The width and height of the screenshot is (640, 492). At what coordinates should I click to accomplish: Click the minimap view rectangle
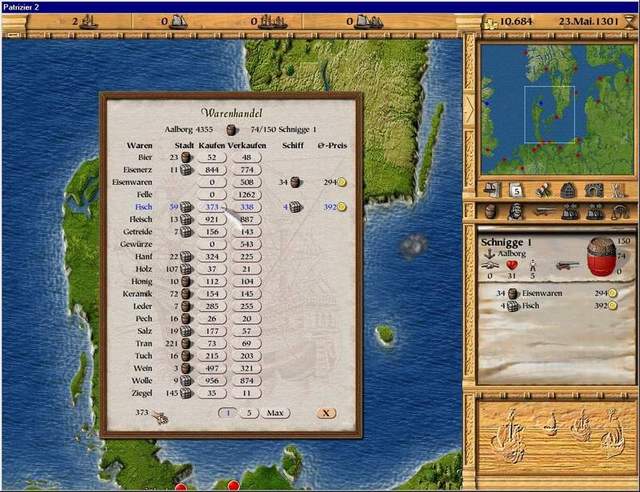(549, 114)
